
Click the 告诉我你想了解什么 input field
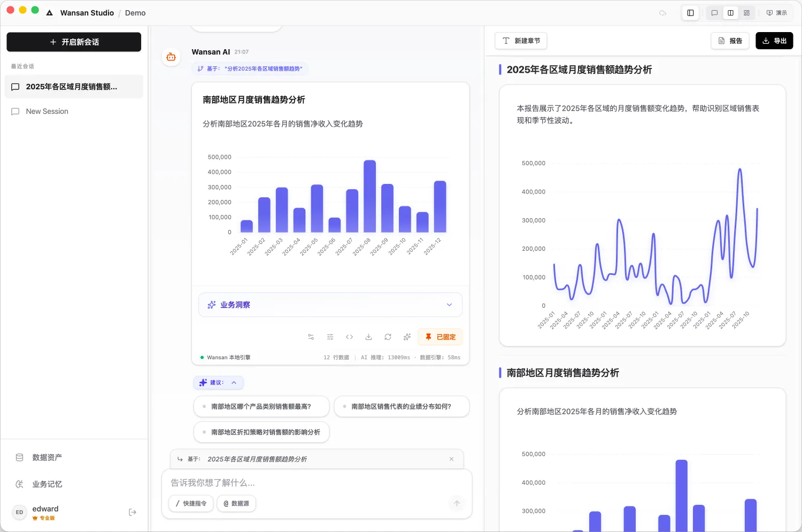315,483
